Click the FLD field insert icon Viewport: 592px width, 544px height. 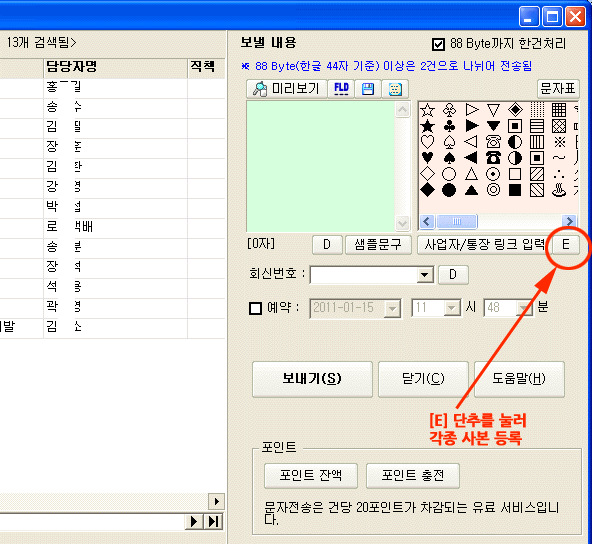341,89
